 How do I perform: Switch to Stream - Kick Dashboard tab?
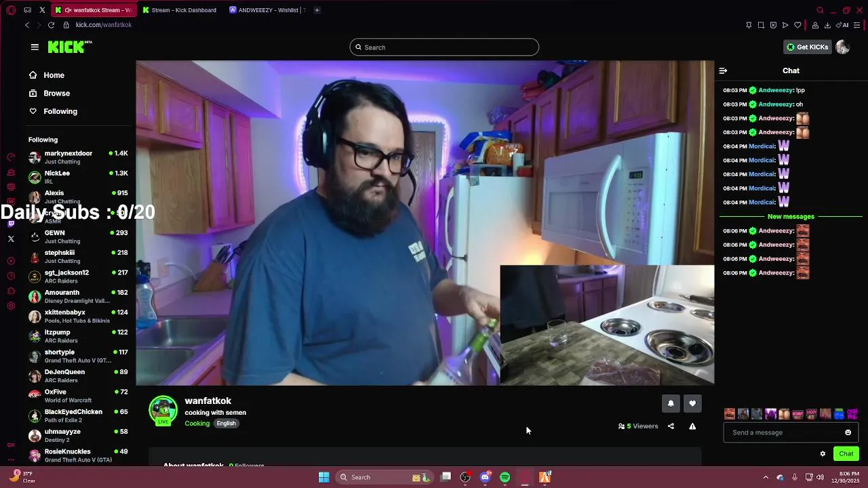pos(180,10)
